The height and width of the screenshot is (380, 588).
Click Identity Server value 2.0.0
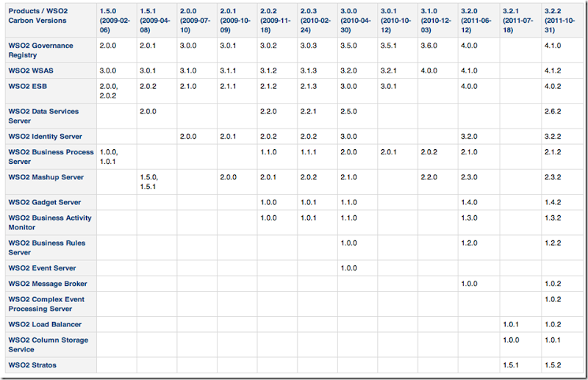(x=188, y=137)
